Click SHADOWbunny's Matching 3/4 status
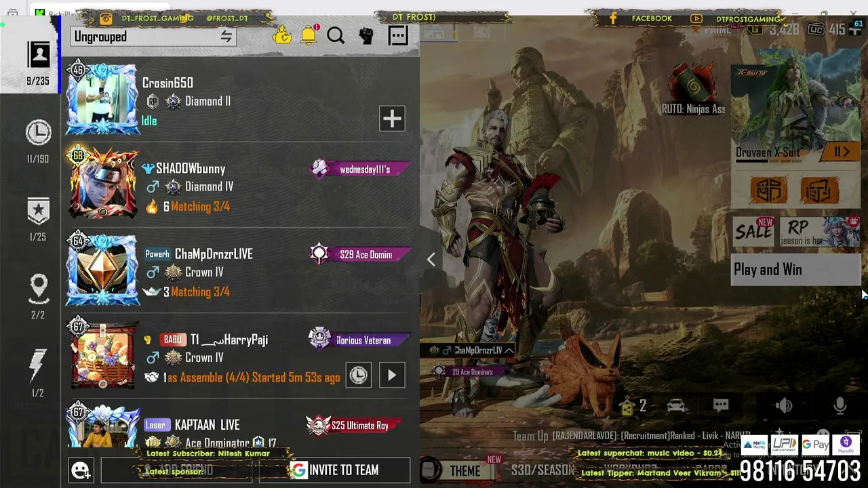The image size is (868, 488). [200, 207]
